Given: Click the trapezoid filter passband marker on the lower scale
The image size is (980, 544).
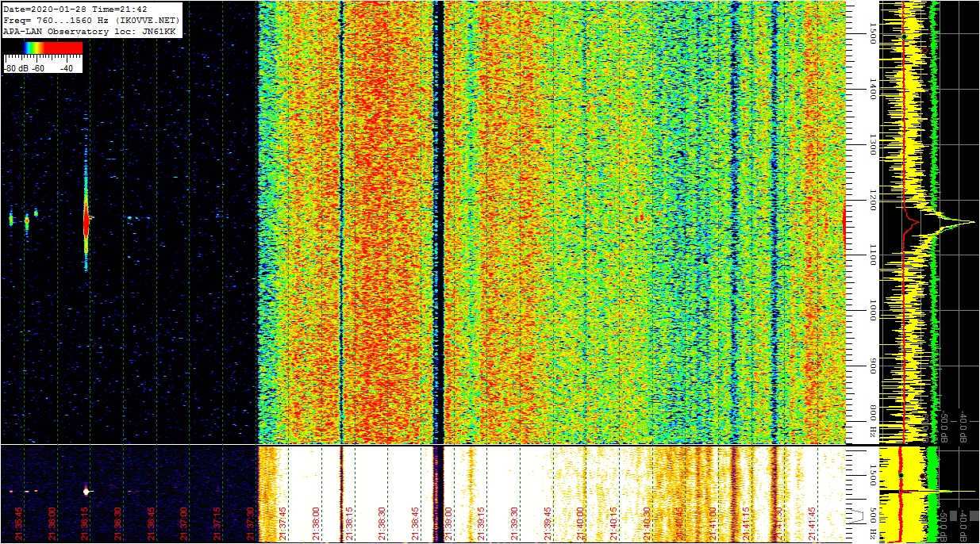Looking at the screenshot, I should pos(858,516).
